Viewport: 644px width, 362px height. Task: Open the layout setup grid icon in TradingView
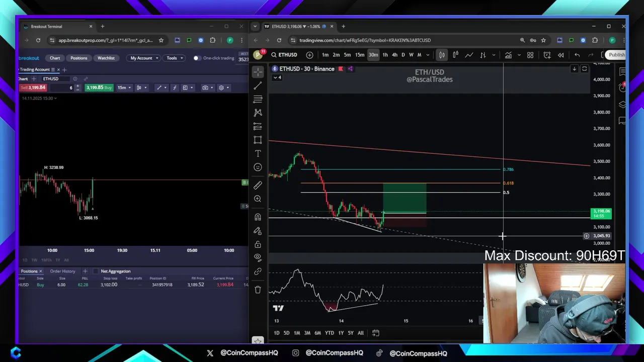click(x=530, y=55)
